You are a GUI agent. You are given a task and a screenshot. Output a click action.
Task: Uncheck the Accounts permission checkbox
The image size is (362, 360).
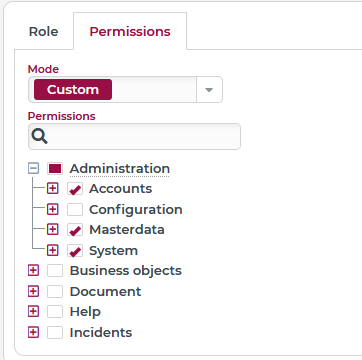point(75,189)
